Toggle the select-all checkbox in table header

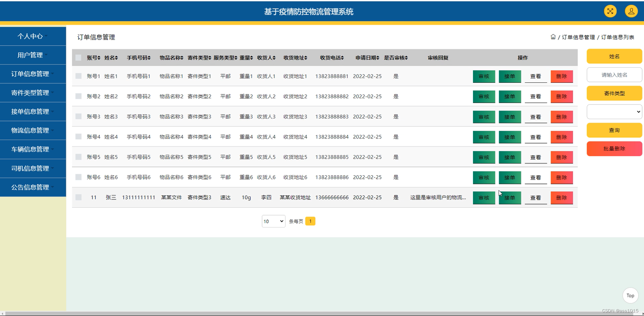pos(78,58)
